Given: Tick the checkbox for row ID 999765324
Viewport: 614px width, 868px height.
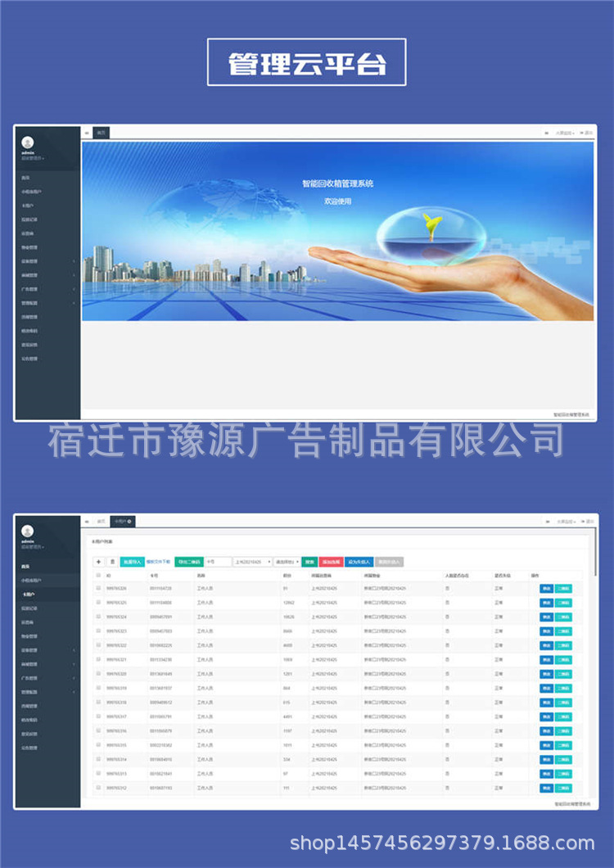Looking at the screenshot, I should (x=98, y=616).
